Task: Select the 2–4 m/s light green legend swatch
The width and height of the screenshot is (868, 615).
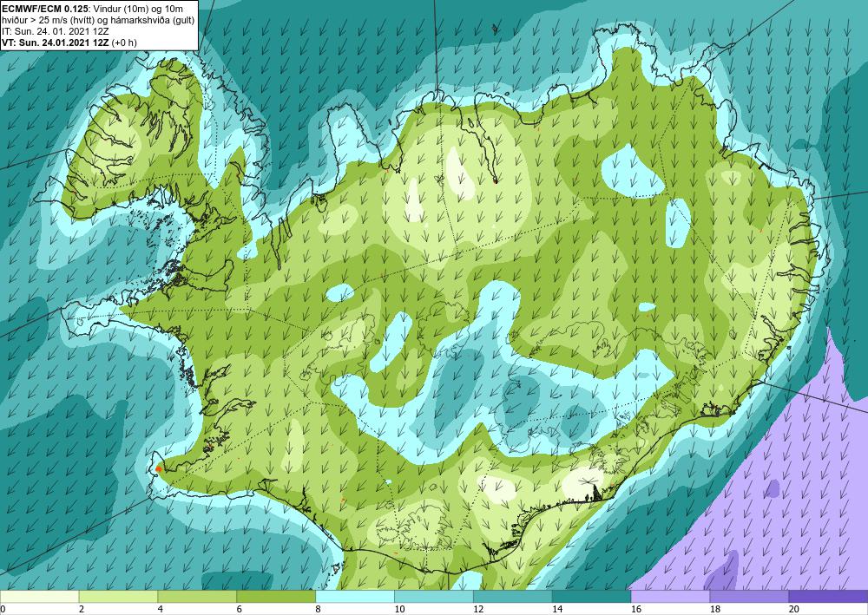Action: click(x=118, y=597)
